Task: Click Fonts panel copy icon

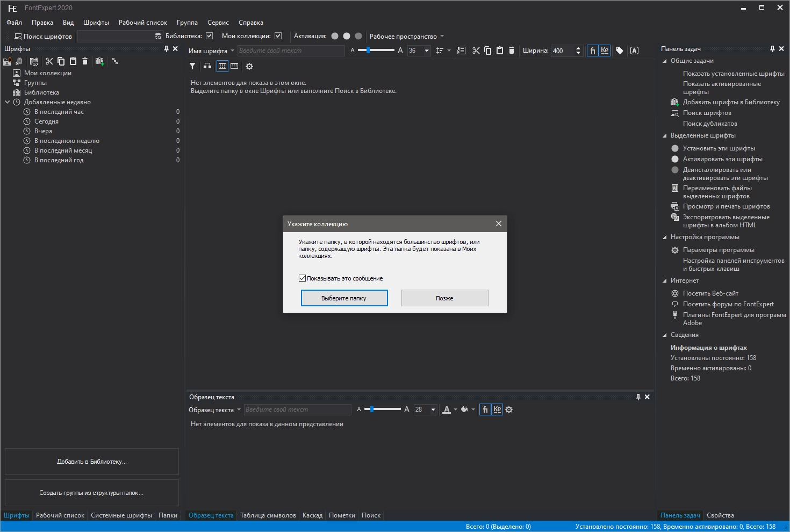Action: [61, 61]
